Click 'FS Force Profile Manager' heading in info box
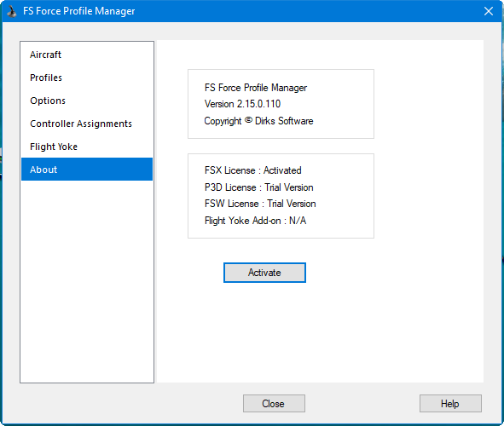 (x=256, y=88)
